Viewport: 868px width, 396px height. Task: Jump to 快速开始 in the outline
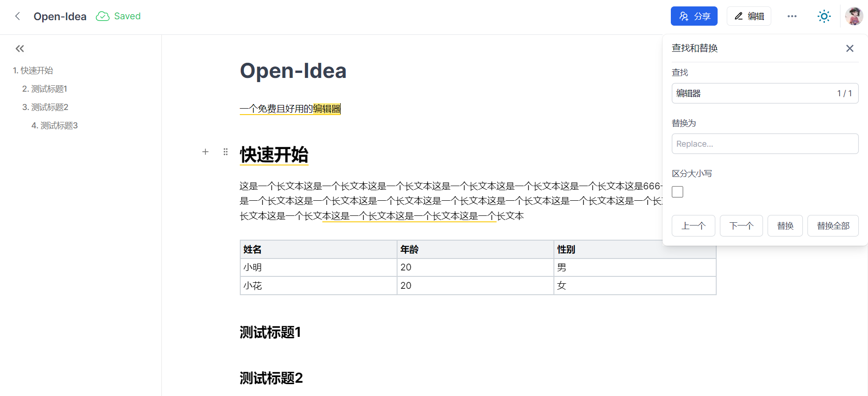(x=33, y=71)
